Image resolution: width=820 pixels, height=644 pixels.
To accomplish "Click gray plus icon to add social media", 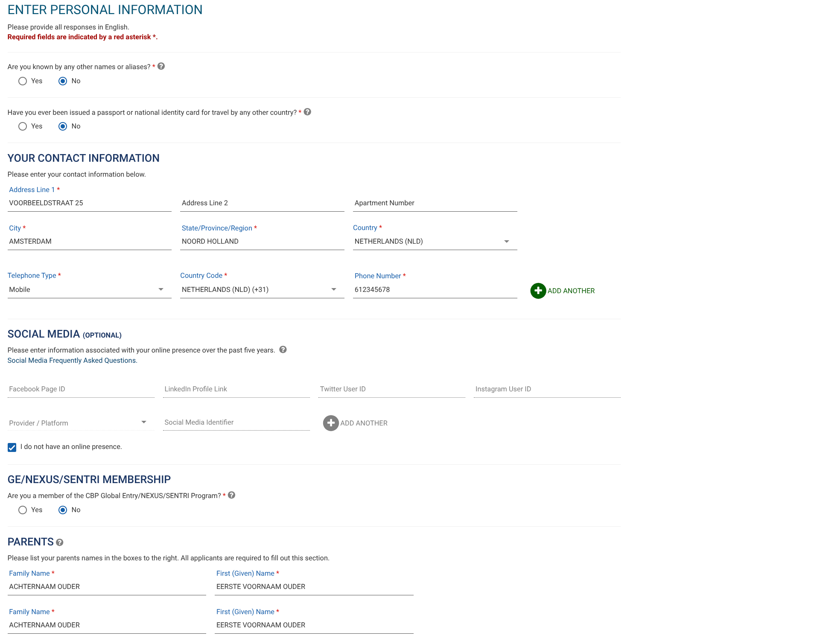I will pos(331,423).
